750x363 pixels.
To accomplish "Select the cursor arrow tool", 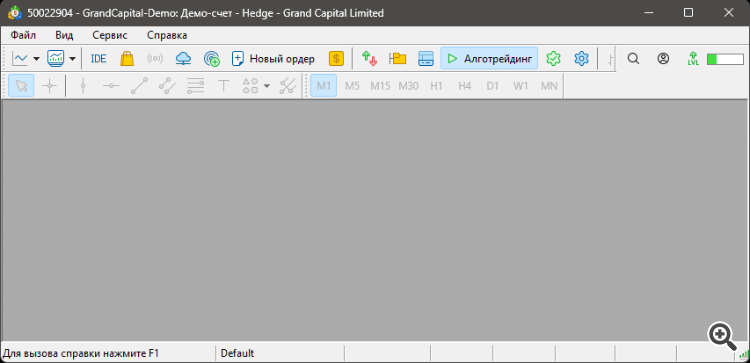I will [22, 86].
